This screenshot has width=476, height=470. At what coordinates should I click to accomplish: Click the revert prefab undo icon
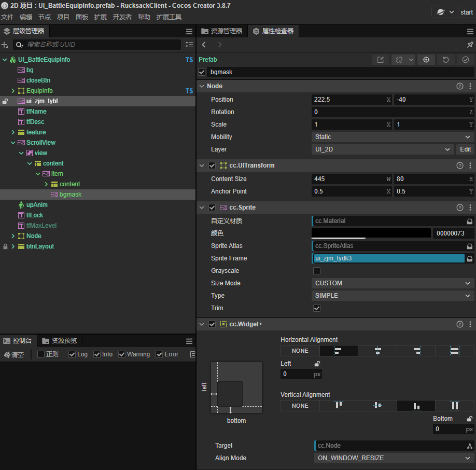[446, 60]
